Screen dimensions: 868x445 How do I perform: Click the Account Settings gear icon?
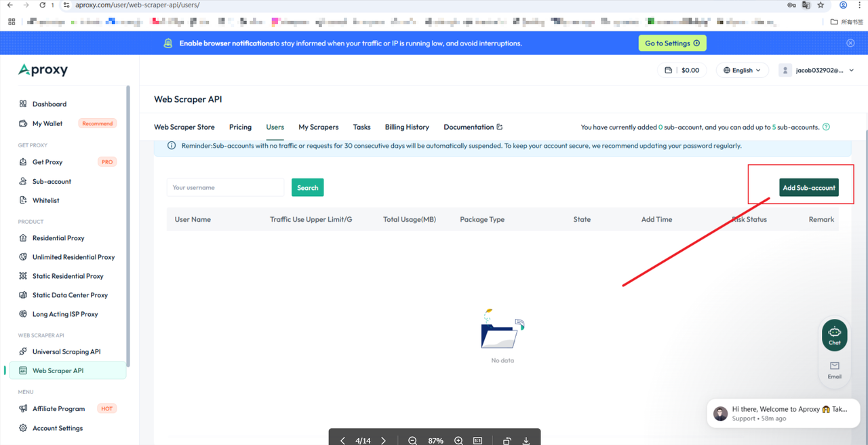[23, 428]
